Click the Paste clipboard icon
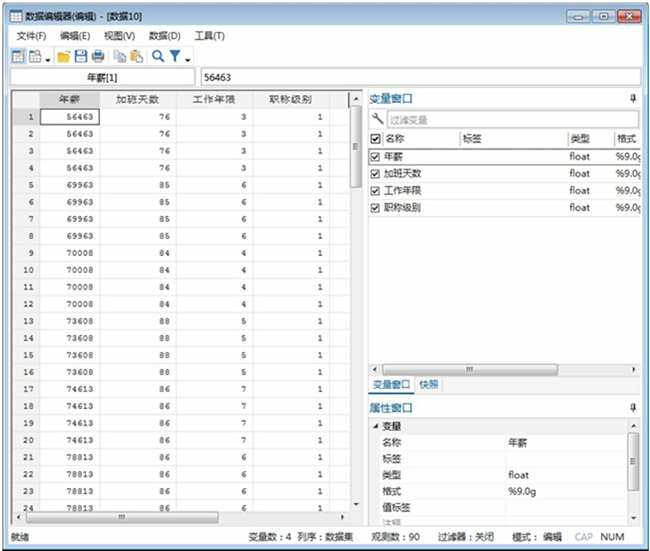This screenshot has height=551, width=650. click(x=137, y=57)
